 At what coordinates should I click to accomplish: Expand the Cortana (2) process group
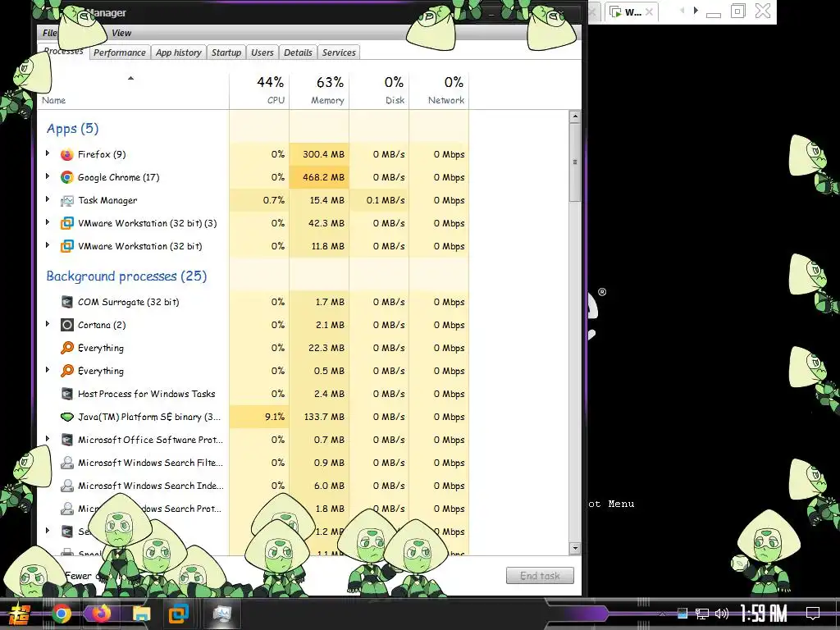click(47, 325)
